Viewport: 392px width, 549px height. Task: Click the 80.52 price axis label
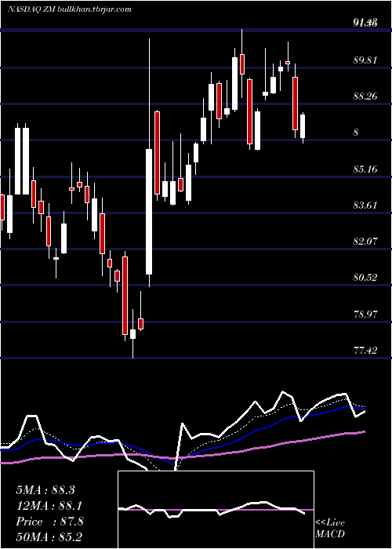tap(365, 278)
